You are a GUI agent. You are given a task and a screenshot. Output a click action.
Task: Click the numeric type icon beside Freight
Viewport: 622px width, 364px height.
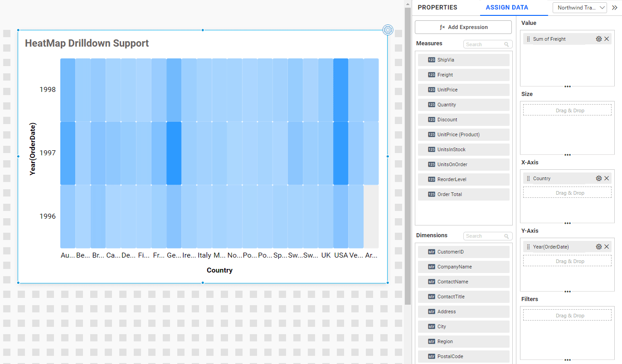pyautogui.click(x=431, y=75)
